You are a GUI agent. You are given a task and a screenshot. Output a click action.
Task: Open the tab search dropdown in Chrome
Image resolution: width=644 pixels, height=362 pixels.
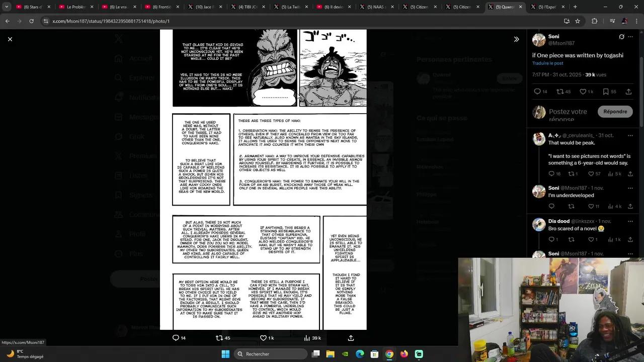point(6,7)
